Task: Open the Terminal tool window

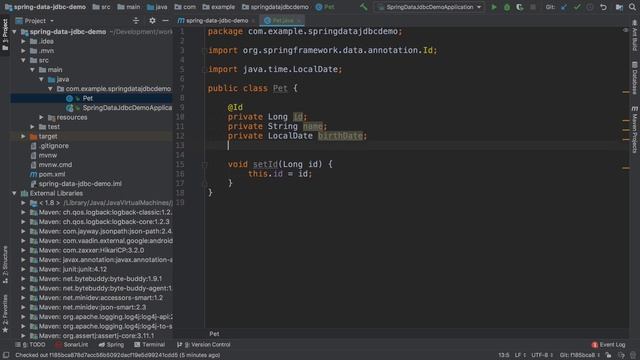Action: (x=150, y=345)
